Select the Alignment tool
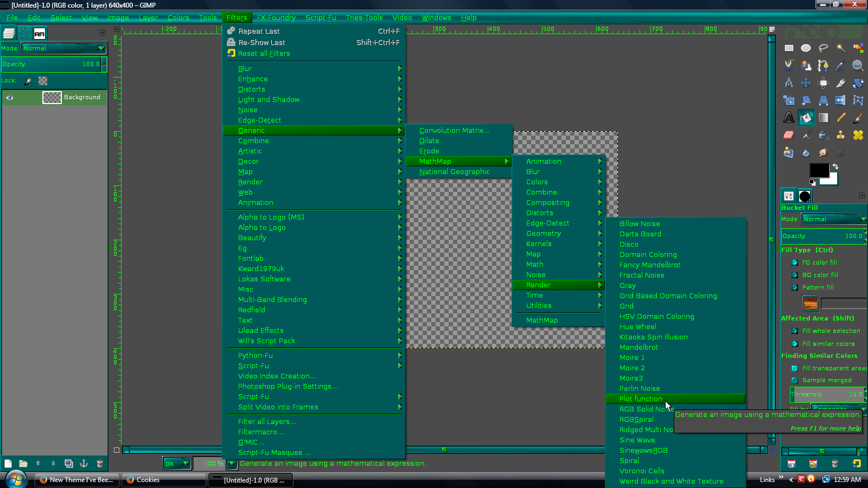Viewport: 868px width, 488px height. click(x=824, y=83)
